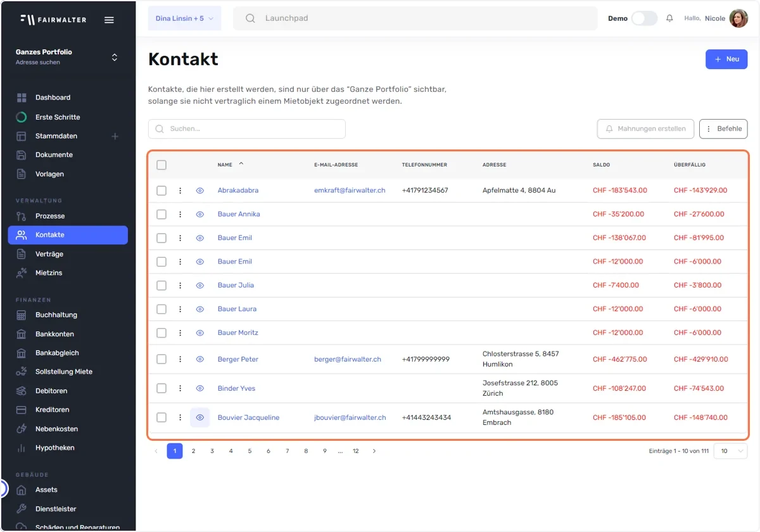Click the Debitoren icon in sidebar

22,391
